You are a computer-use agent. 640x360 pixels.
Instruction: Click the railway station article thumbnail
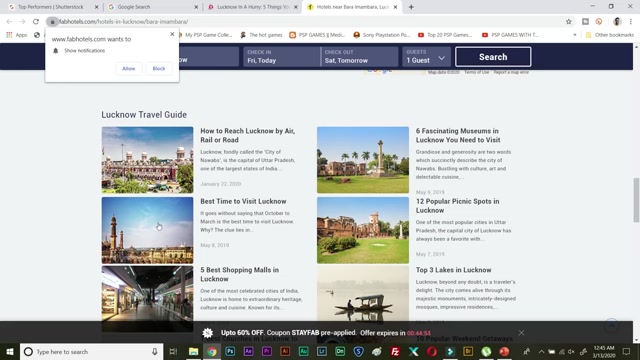click(147, 160)
